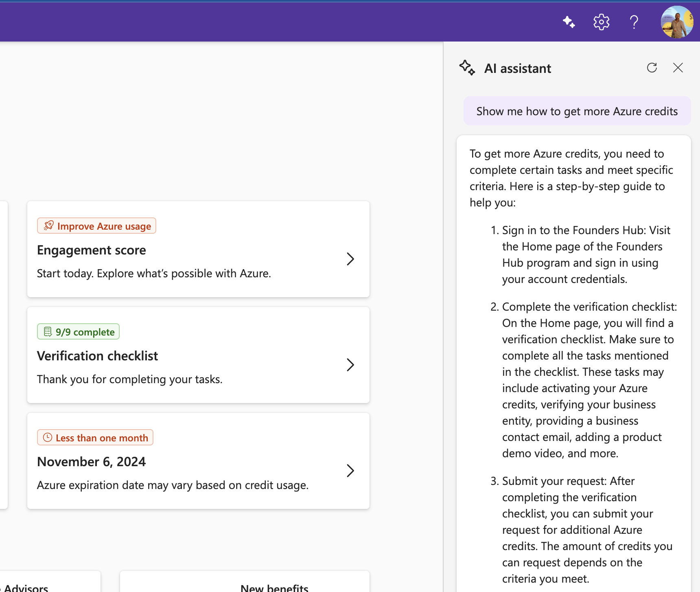Click the sparkle icon beside AI assistant title

coord(467,68)
